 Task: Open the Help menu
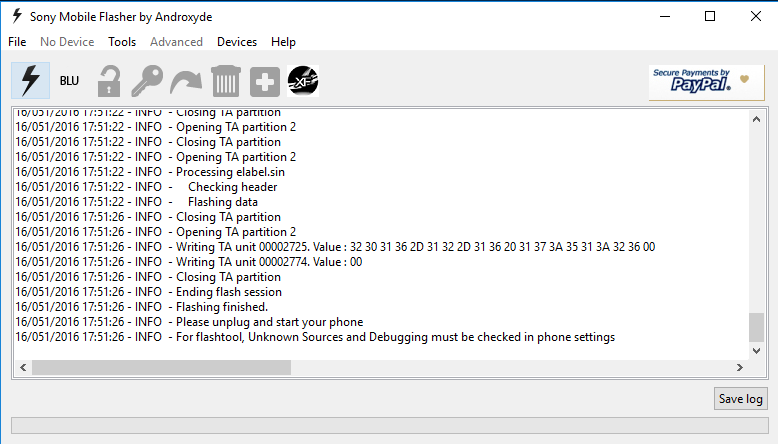[283, 42]
